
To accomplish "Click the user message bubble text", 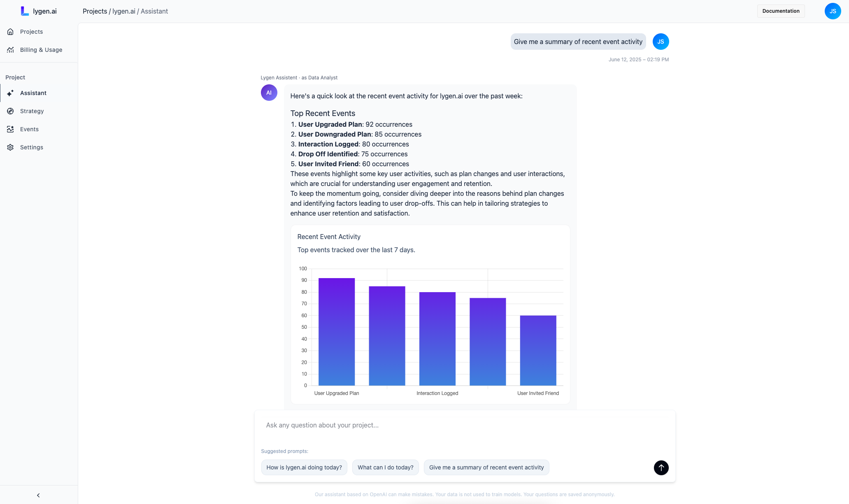I will point(578,42).
